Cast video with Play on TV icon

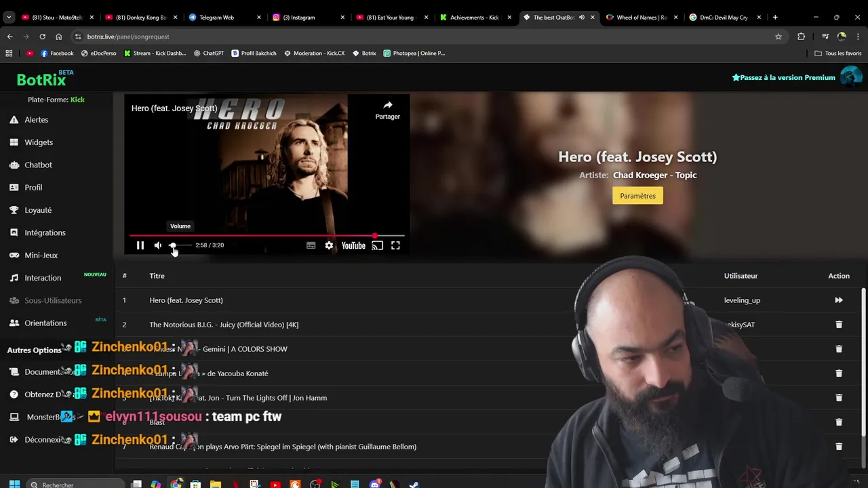pyautogui.click(x=378, y=245)
